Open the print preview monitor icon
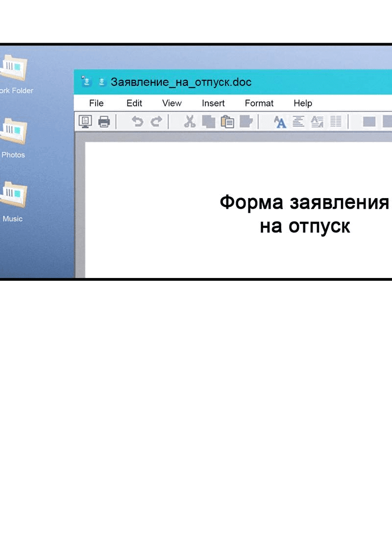The width and height of the screenshot is (392, 552). click(x=85, y=121)
